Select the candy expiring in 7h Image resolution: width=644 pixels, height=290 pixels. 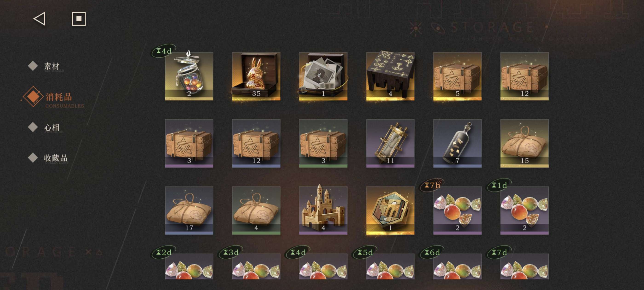(457, 210)
